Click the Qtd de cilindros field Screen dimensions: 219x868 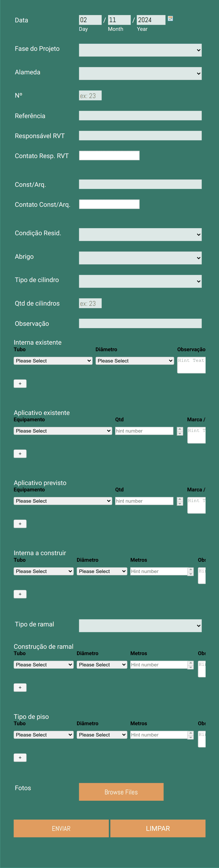click(x=90, y=303)
